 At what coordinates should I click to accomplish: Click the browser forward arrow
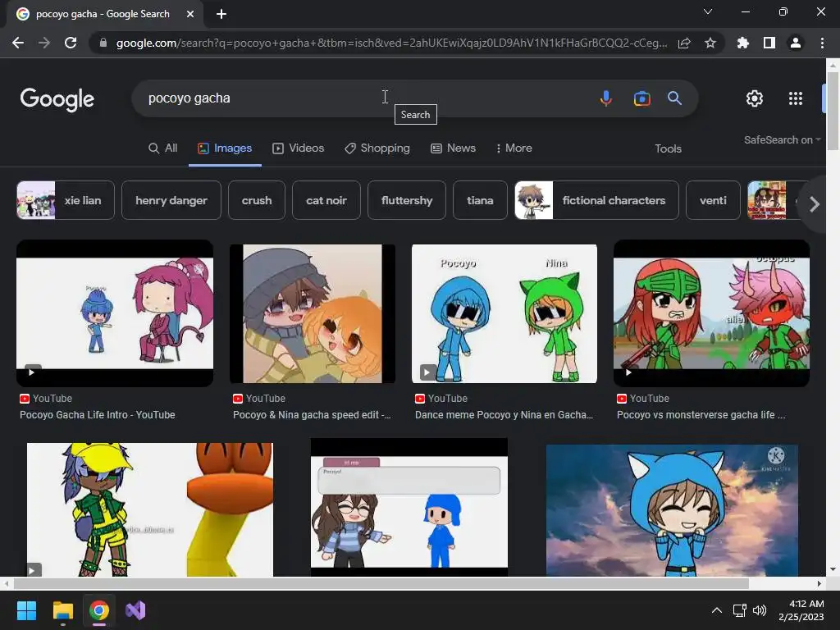click(44, 43)
